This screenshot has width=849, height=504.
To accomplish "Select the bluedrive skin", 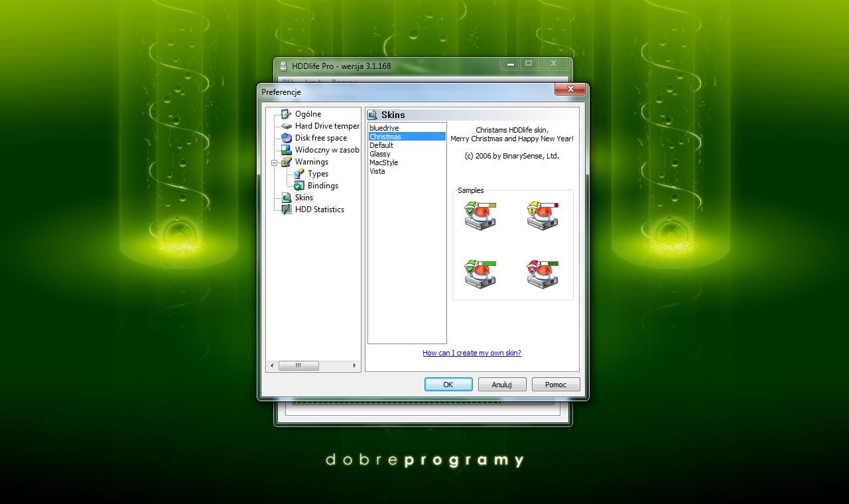I will pyautogui.click(x=407, y=128).
